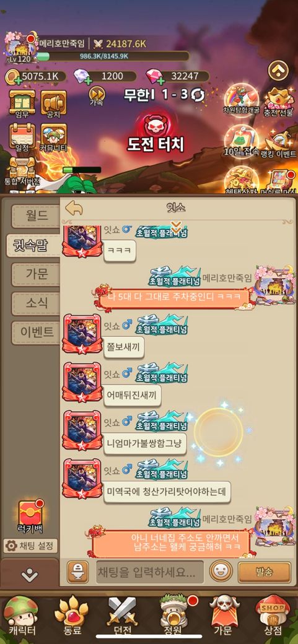
Task: Collapse chat panel with bottom-left chevron
Action: point(29,574)
